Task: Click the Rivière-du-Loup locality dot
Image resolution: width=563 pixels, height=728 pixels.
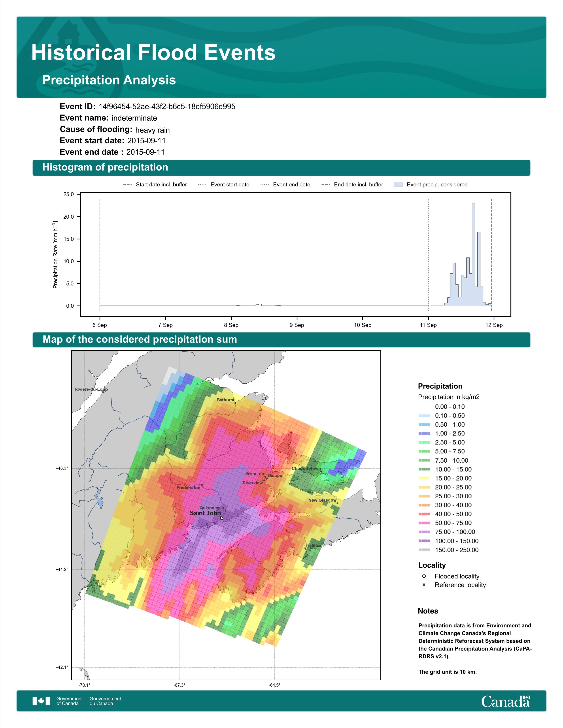Action: (103, 392)
